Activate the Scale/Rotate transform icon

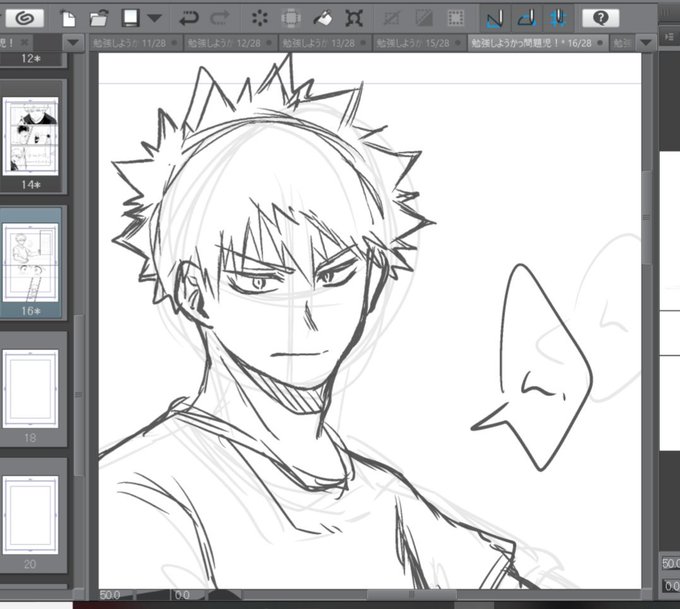[354, 19]
